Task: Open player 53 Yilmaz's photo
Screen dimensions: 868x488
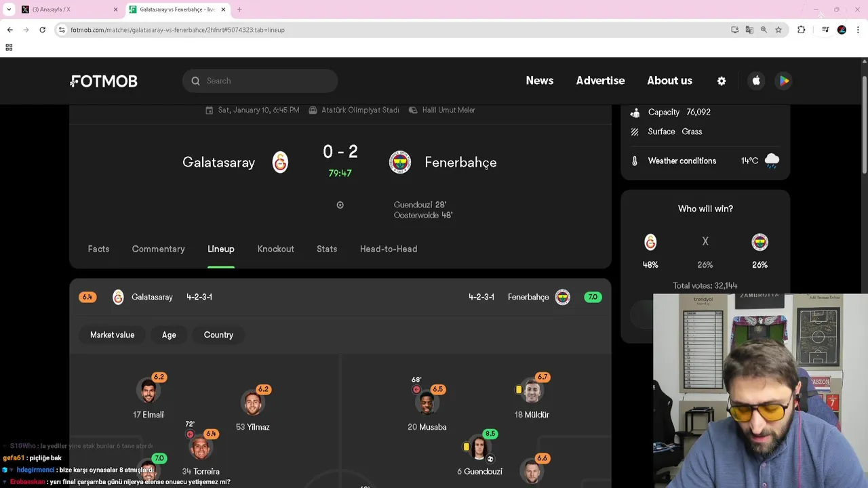Action: point(253,403)
